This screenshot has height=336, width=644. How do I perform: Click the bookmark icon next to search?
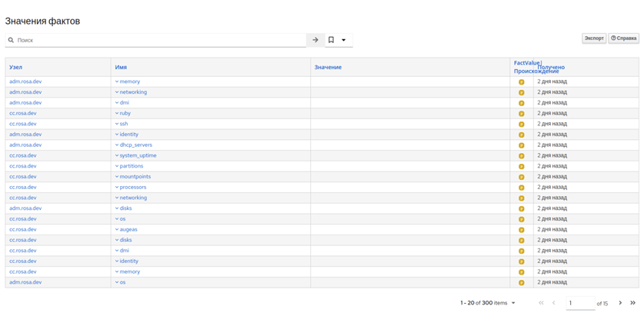point(332,40)
